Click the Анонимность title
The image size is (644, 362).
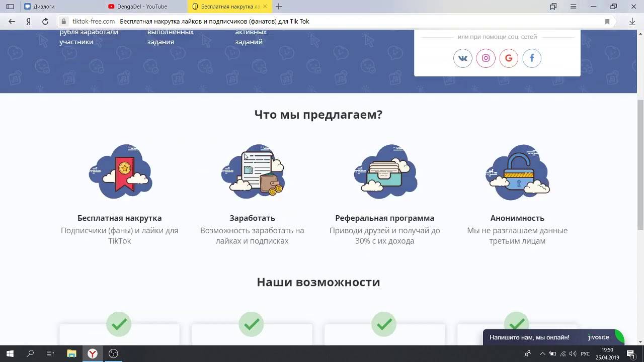tap(517, 218)
